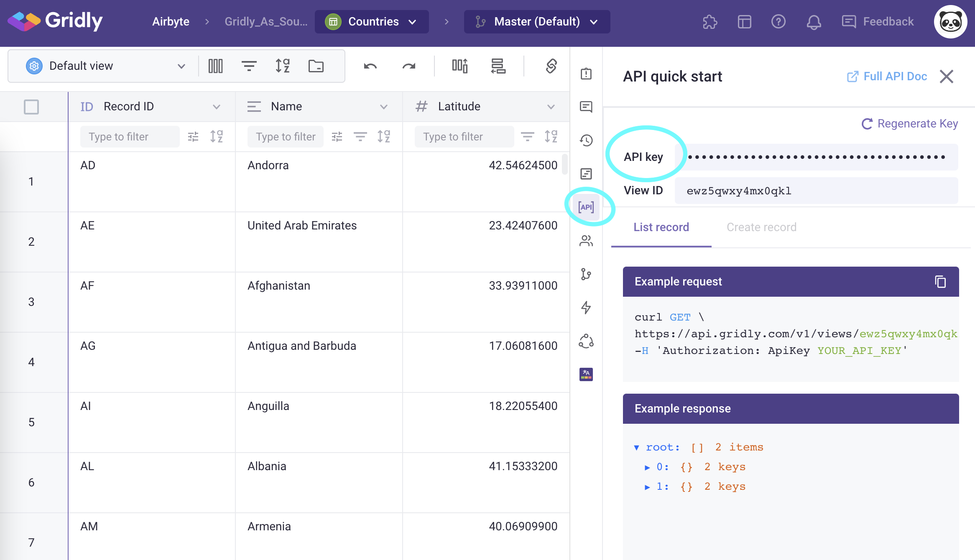Viewport: 975px width, 560px height.
Task: Open the Default view dropdown
Action: [105, 66]
